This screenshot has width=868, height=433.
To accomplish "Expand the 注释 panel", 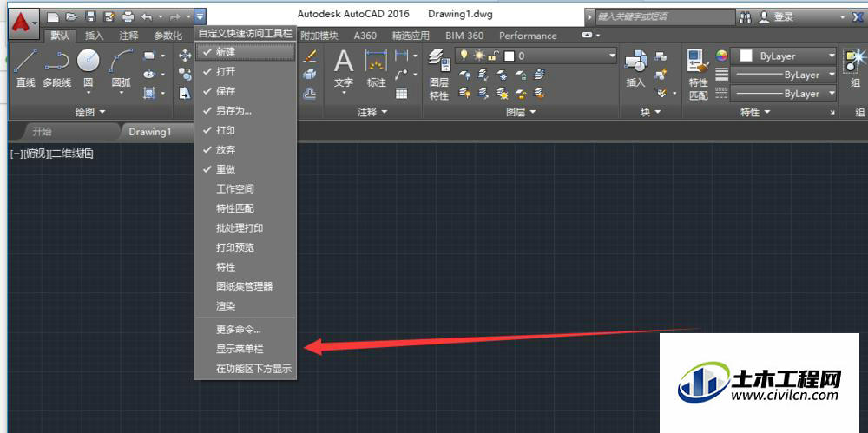I will pos(372,112).
